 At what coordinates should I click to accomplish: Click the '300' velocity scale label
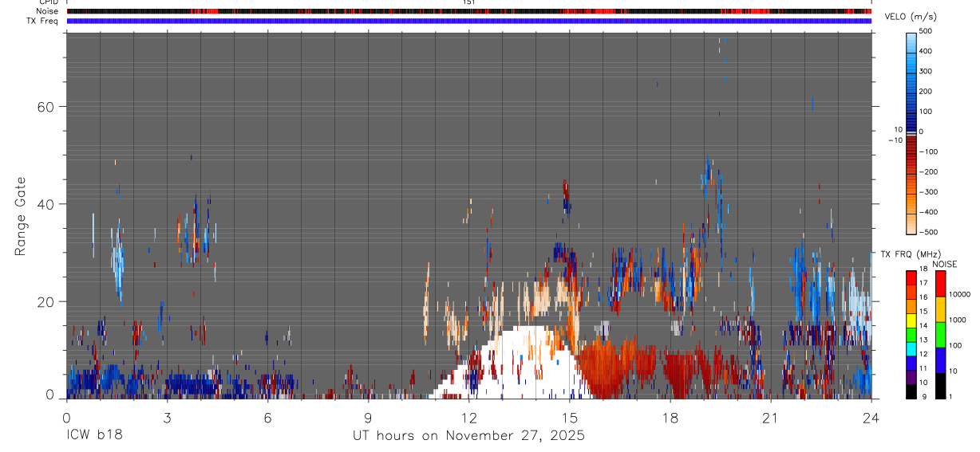pyautogui.click(x=926, y=71)
